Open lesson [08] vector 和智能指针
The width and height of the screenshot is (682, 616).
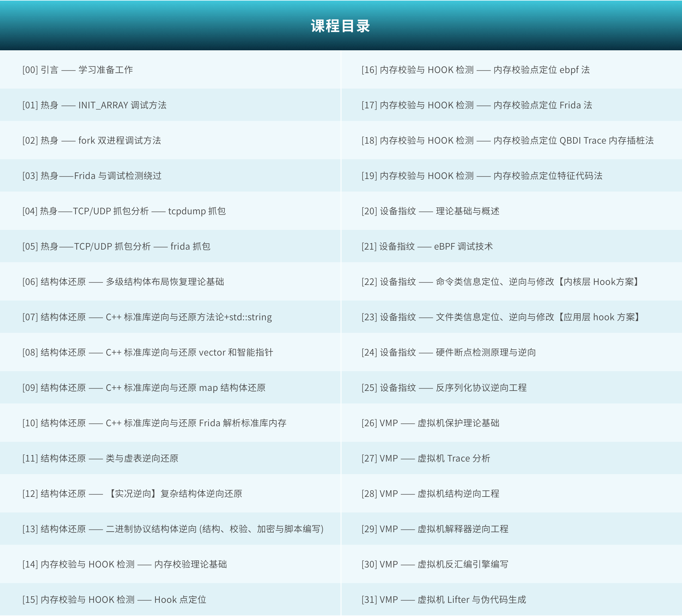(147, 353)
